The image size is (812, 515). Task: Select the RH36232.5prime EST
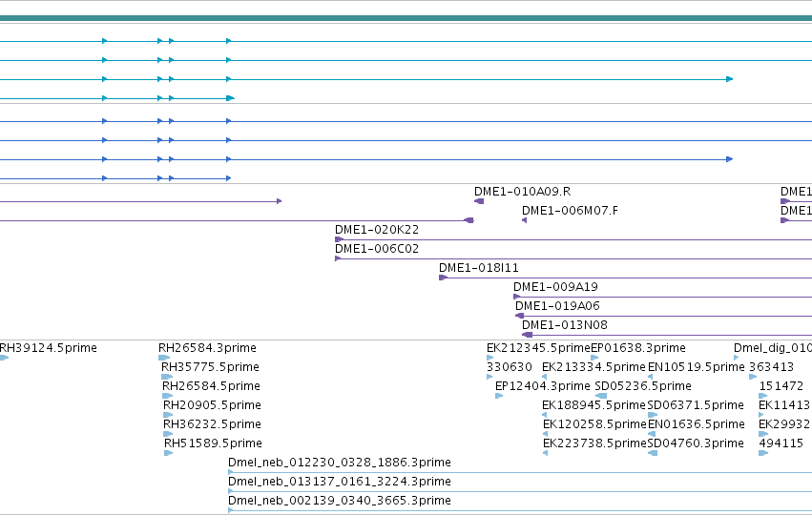[x=212, y=424]
